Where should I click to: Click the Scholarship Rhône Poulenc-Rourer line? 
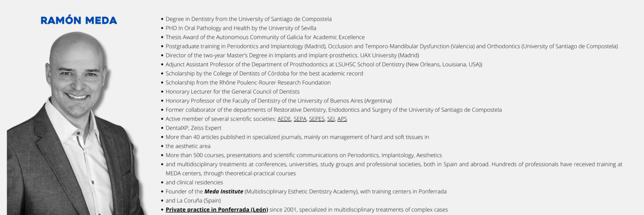[248, 83]
